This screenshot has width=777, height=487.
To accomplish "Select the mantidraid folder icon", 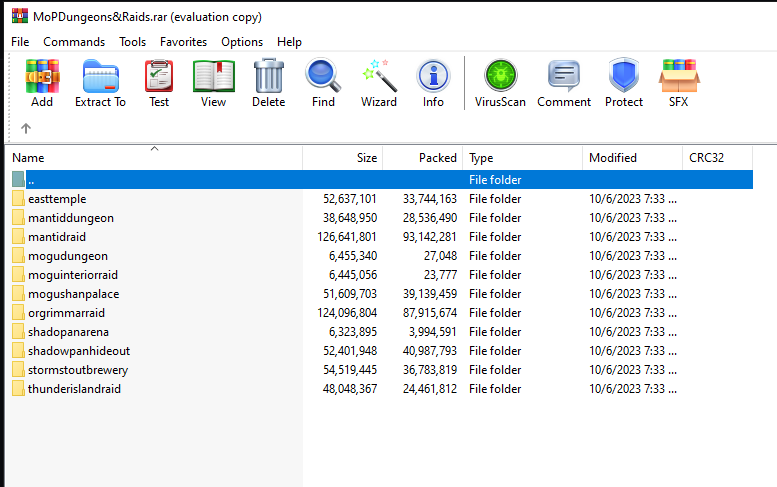I will [x=18, y=237].
